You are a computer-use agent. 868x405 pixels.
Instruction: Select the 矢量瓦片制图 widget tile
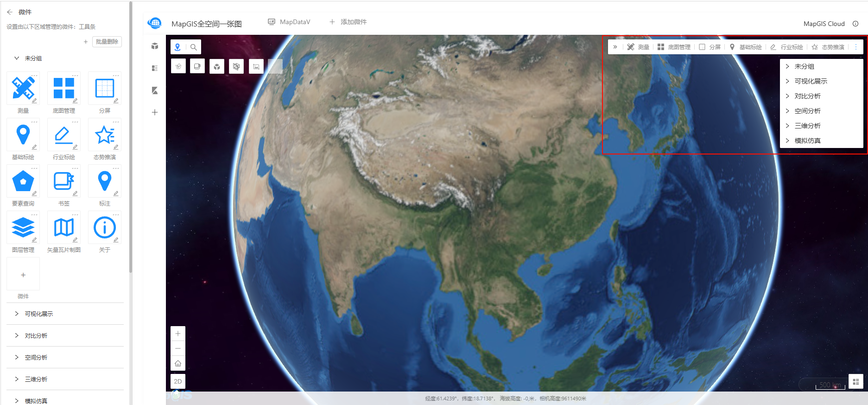(64, 227)
